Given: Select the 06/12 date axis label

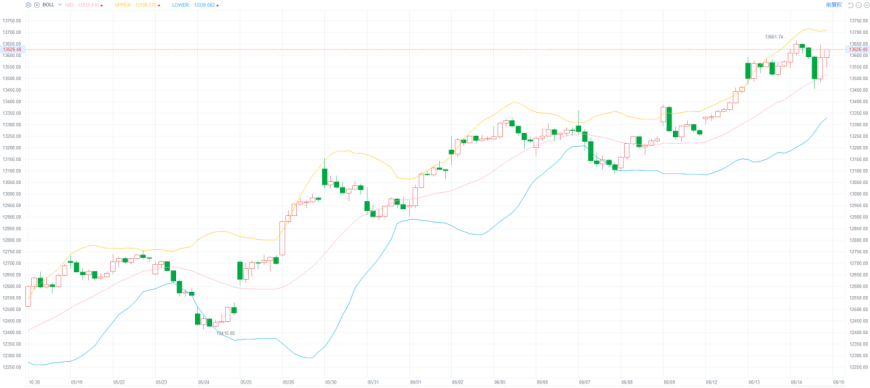Looking at the screenshot, I should [712, 382].
